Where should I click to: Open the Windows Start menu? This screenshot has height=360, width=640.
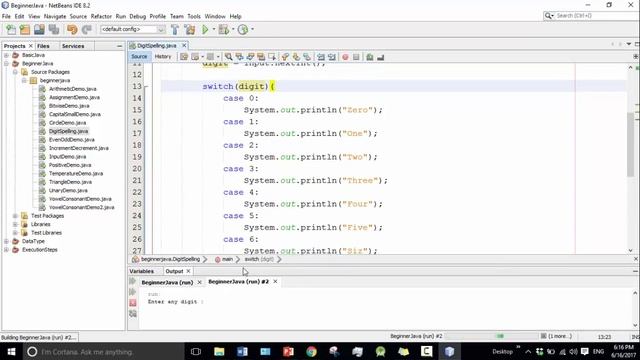click(x=11, y=351)
